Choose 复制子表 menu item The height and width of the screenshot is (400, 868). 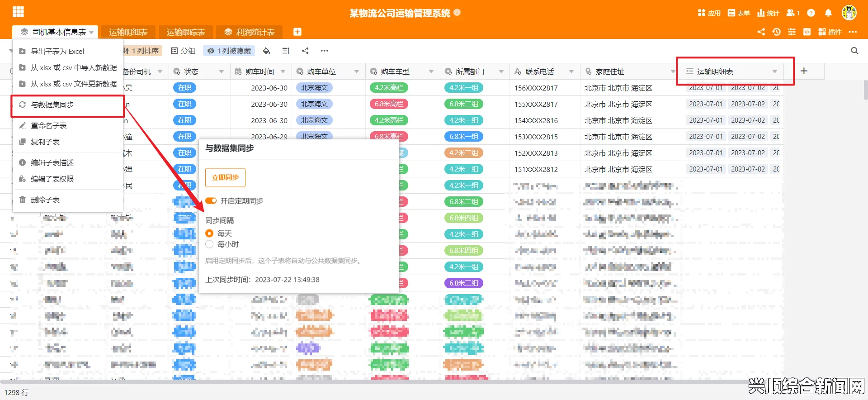click(x=68, y=142)
